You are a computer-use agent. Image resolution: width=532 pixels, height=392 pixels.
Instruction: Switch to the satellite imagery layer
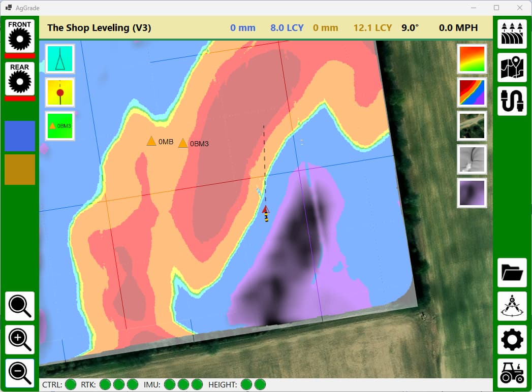[x=472, y=125]
